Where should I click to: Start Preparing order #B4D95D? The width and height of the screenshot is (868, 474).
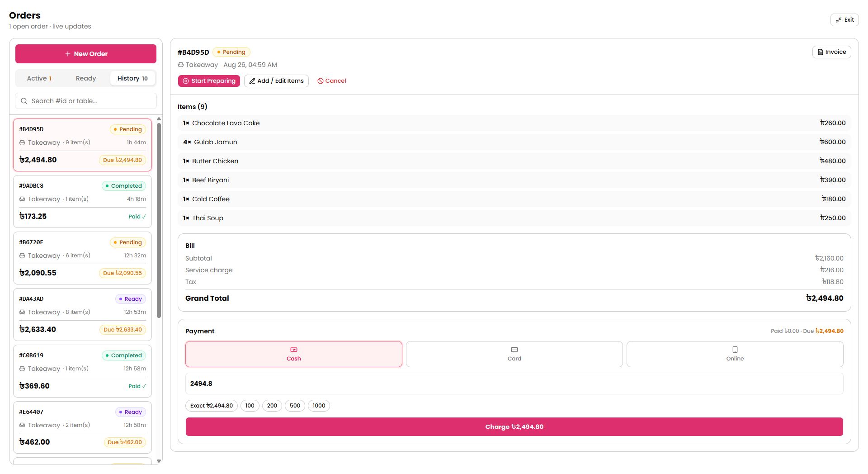(x=209, y=81)
